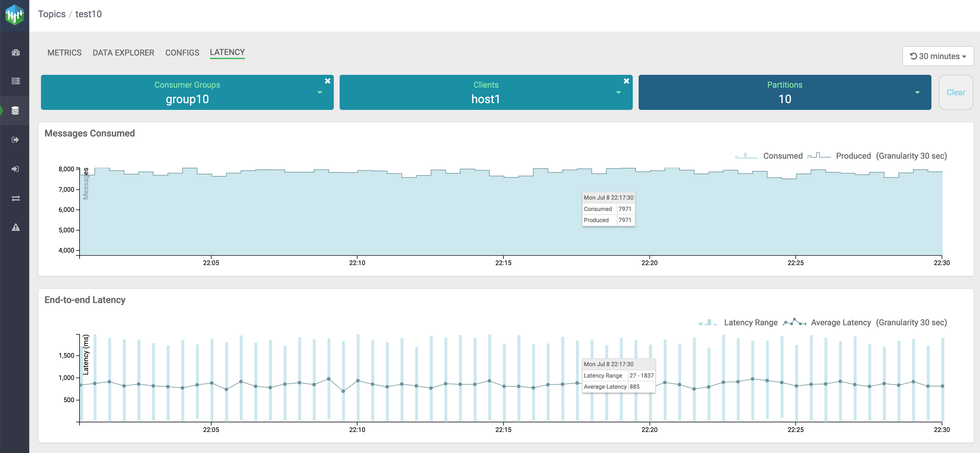This screenshot has height=453, width=980.
Task: Open the producers arrow-out sidebar icon
Action: click(16, 140)
